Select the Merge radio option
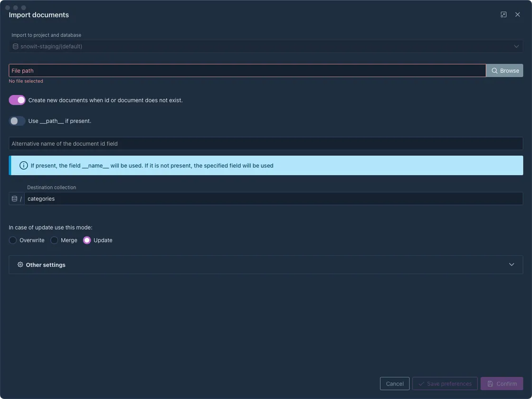This screenshot has height=399, width=532. (x=54, y=240)
